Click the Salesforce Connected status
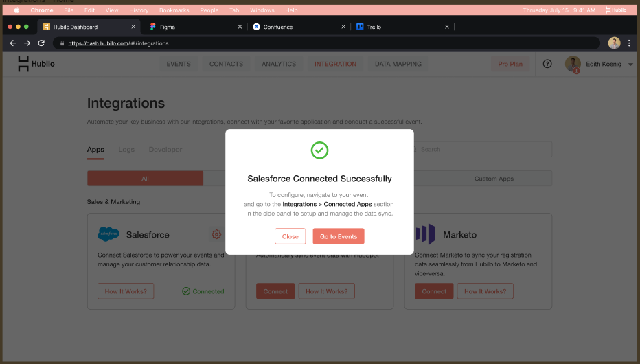 pyautogui.click(x=203, y=291)
